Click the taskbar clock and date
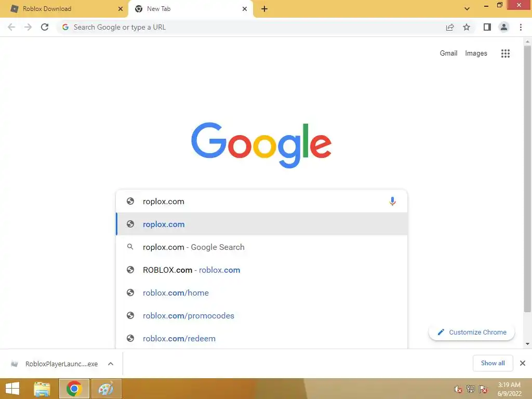The image size is (532, 399). 509,389
